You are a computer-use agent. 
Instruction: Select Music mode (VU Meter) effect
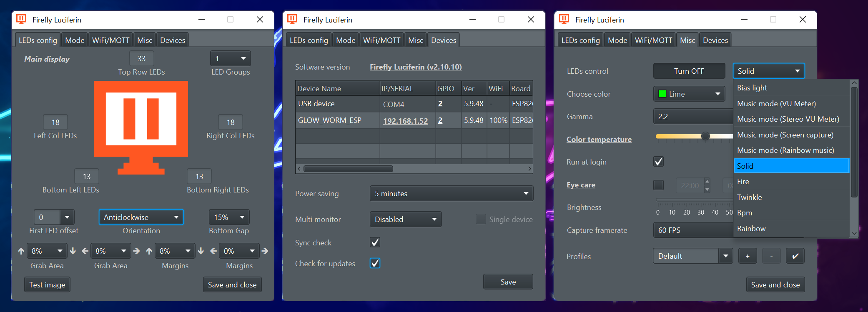pyautogui.click(x=791, y=103)
